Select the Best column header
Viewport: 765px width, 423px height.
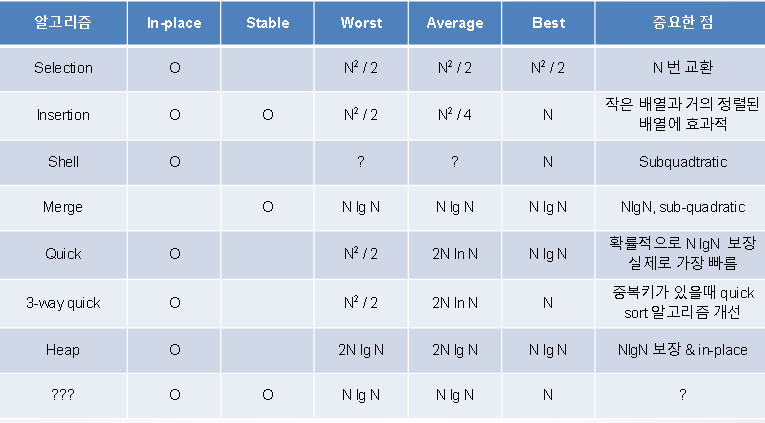(x=548, y=23)
